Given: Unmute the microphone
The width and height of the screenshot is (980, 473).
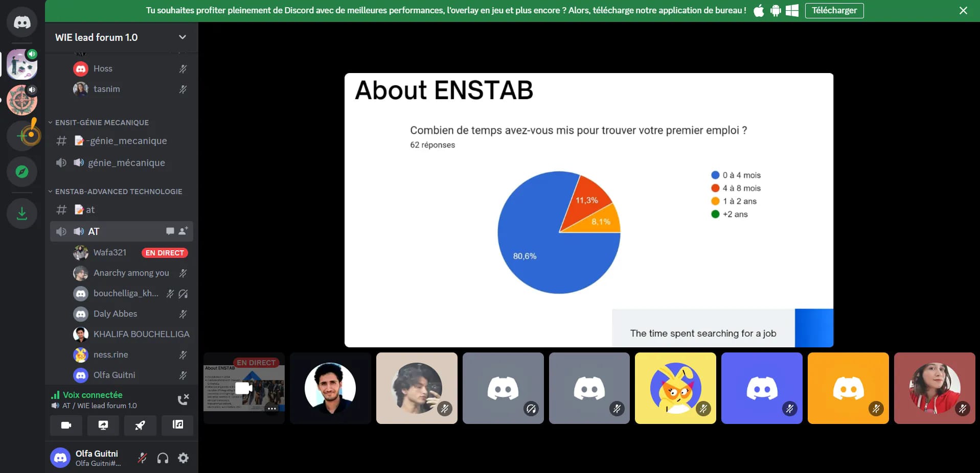Looking at the screenshot, I should (x=143, y=458).
